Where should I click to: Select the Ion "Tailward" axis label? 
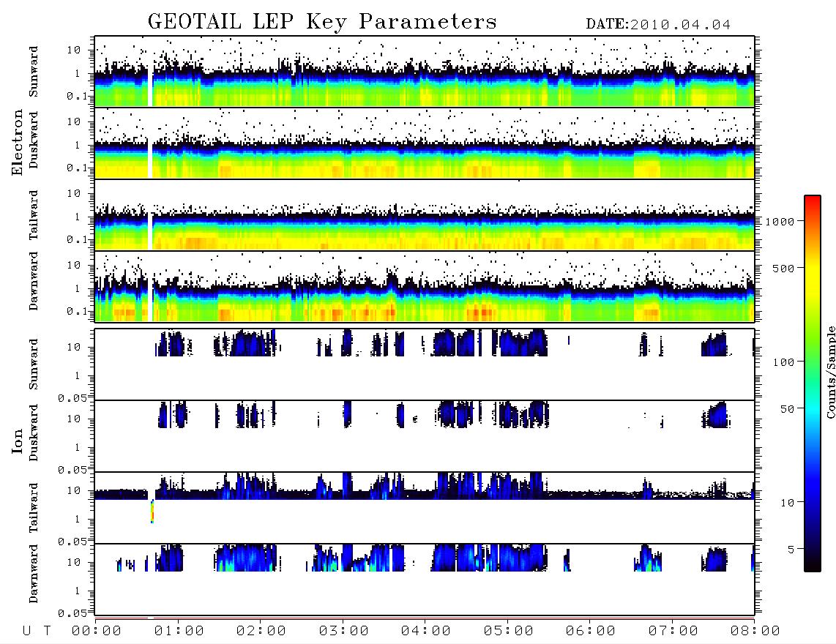click(34, 508)
